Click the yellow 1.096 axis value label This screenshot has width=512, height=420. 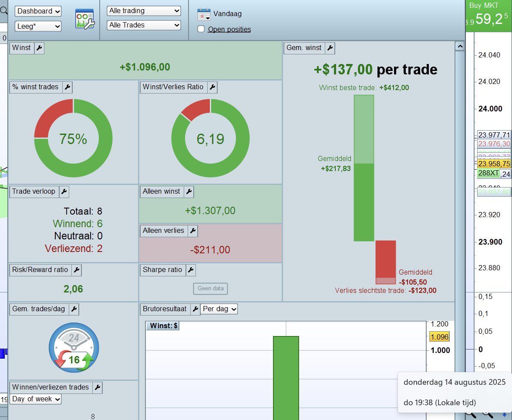point(440,337)
